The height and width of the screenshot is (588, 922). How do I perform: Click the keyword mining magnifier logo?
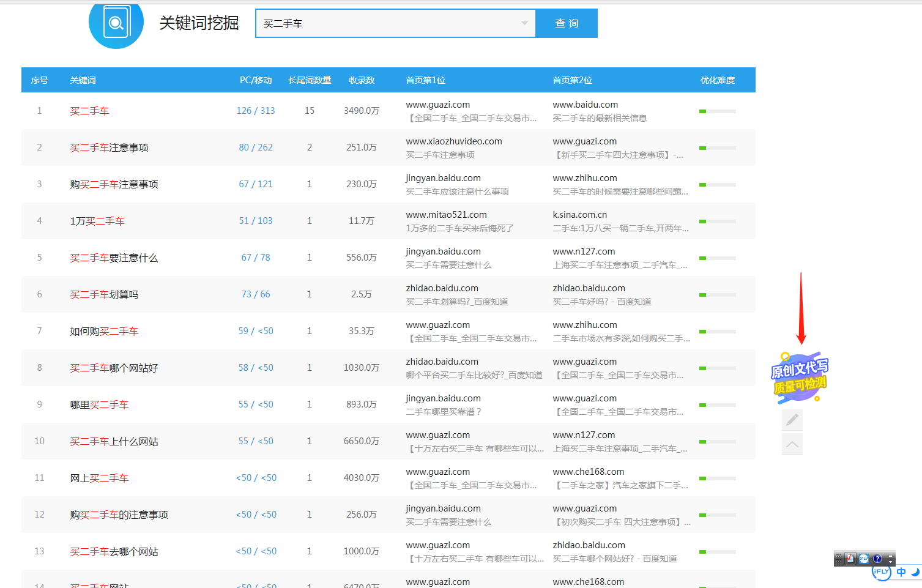(116, 23)
